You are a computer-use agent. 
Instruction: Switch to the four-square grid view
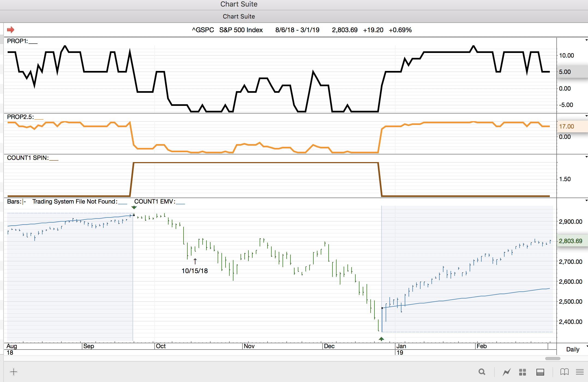click(523, 372)
